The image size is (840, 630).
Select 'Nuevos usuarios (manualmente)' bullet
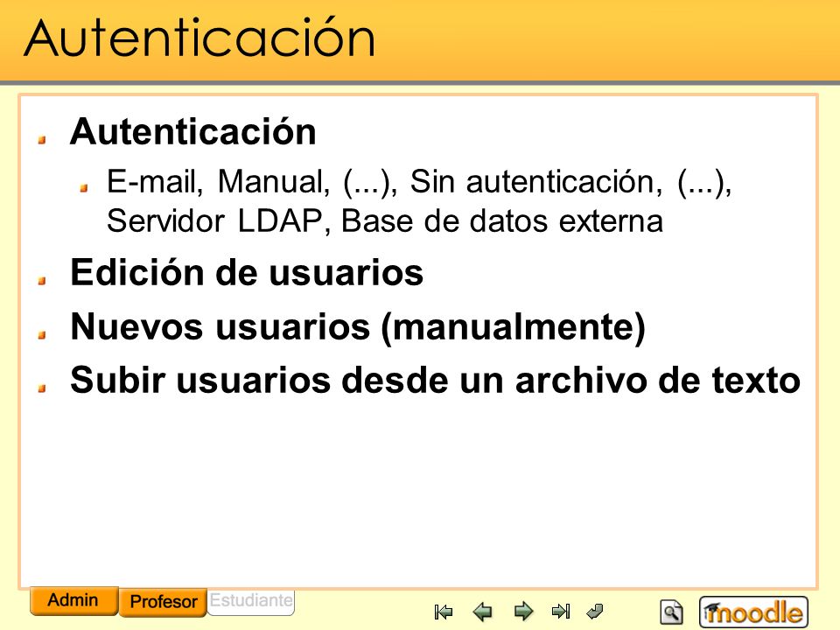(x=358, y=326)
